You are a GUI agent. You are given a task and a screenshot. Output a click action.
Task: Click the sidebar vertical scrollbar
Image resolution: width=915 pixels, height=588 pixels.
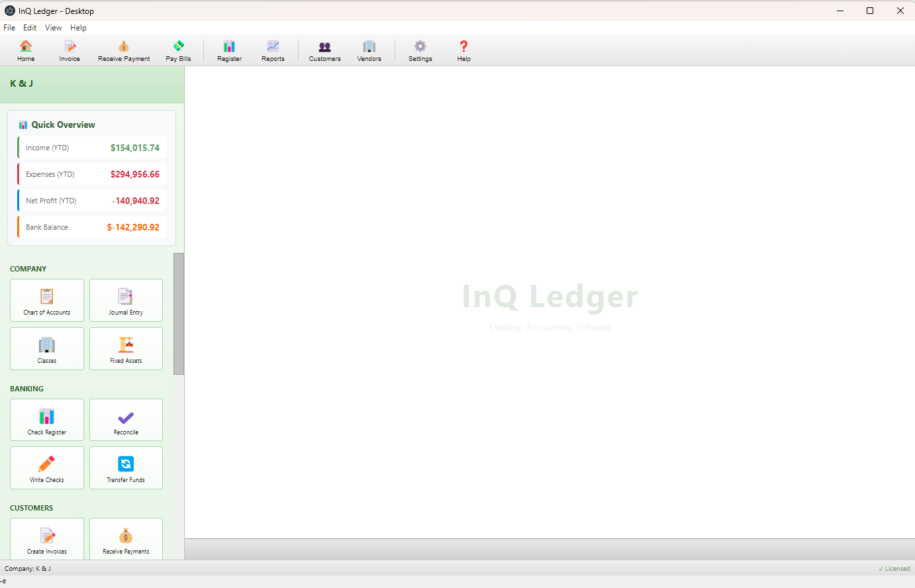179,314
